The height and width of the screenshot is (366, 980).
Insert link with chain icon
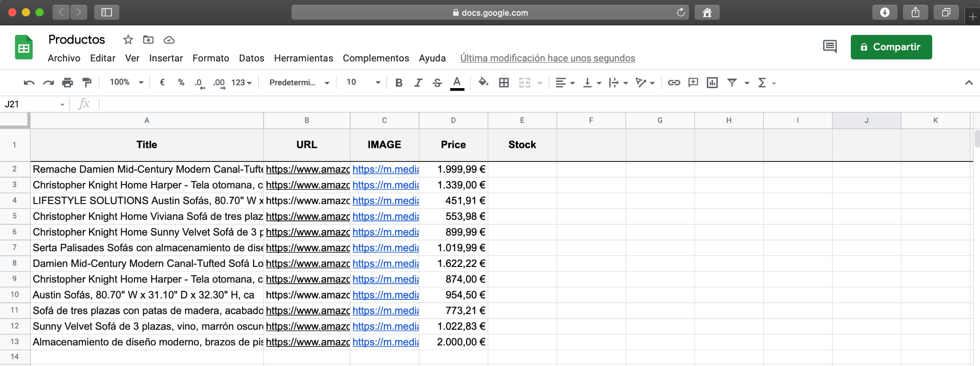click(674, 82)
